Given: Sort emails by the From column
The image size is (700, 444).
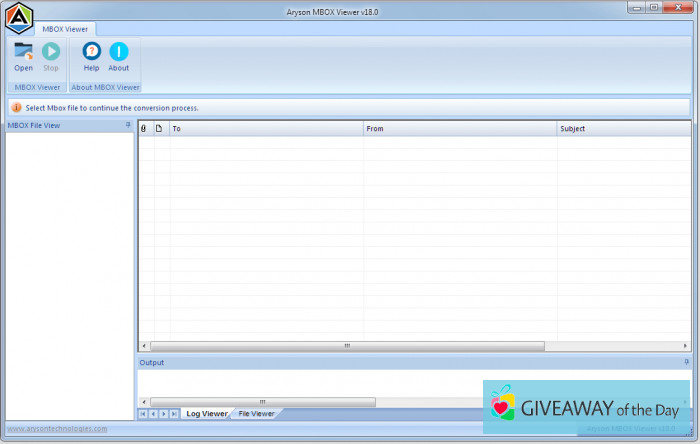Looking at the screenshot, I should pyautogui.click(x=459, y=129).
